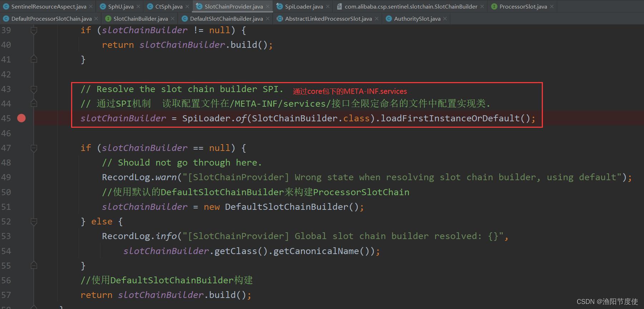Click the DefaultSlotChainBuilder() constructor on line 51
This screenshot has height=309, width=644.
[x=292, y=207]
